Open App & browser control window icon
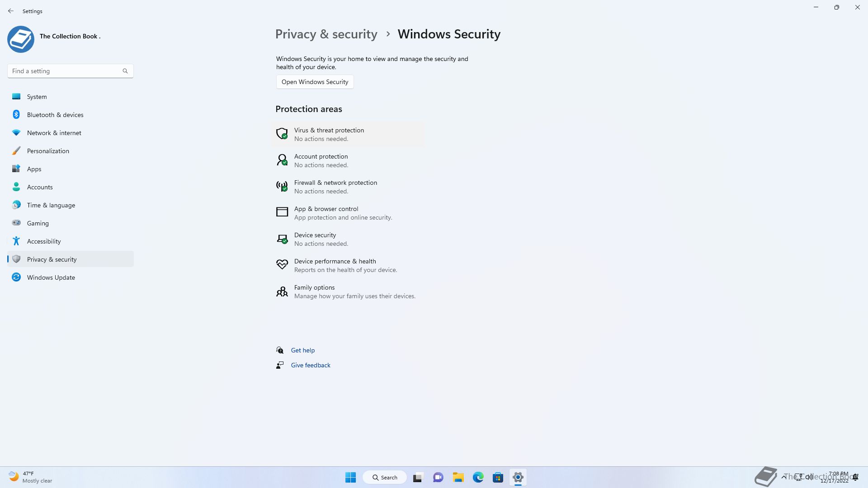The height and width of the screenshot is (488, 868). [x=282, y=212]
